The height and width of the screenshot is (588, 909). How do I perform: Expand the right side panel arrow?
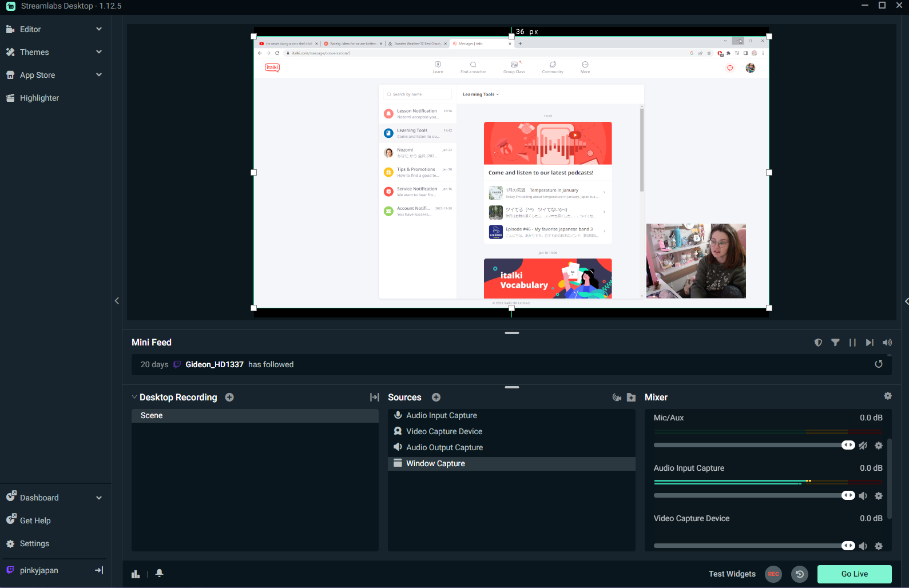pyautogui.click(x=906, y=301)
